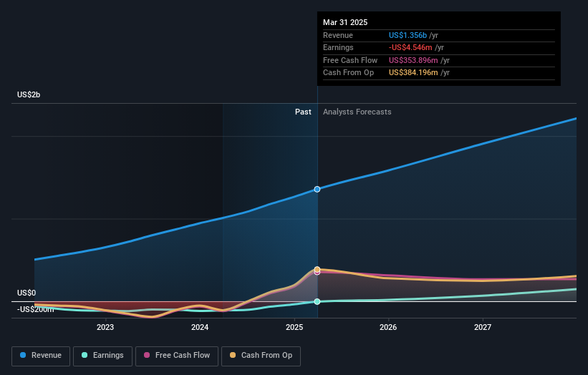Click the 'Mar 31 2025' tooltip date
588x375 pixels.
(345, 22)
